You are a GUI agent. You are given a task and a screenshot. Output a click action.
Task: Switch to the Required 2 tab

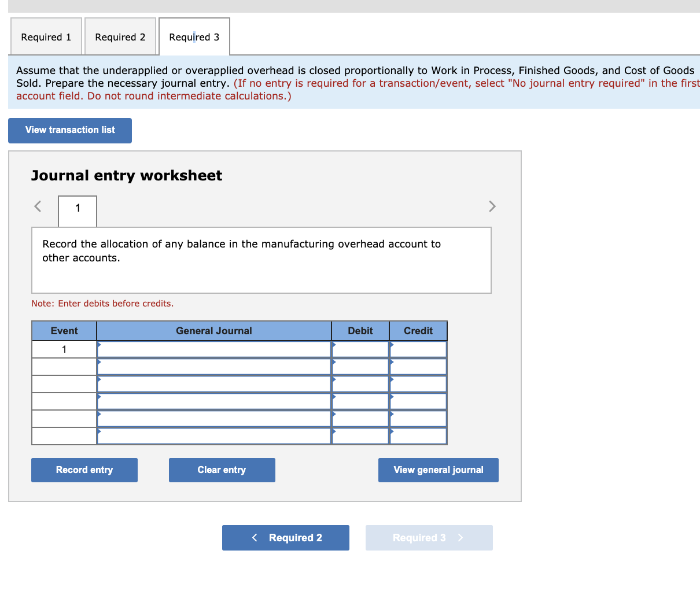(120, 36)
